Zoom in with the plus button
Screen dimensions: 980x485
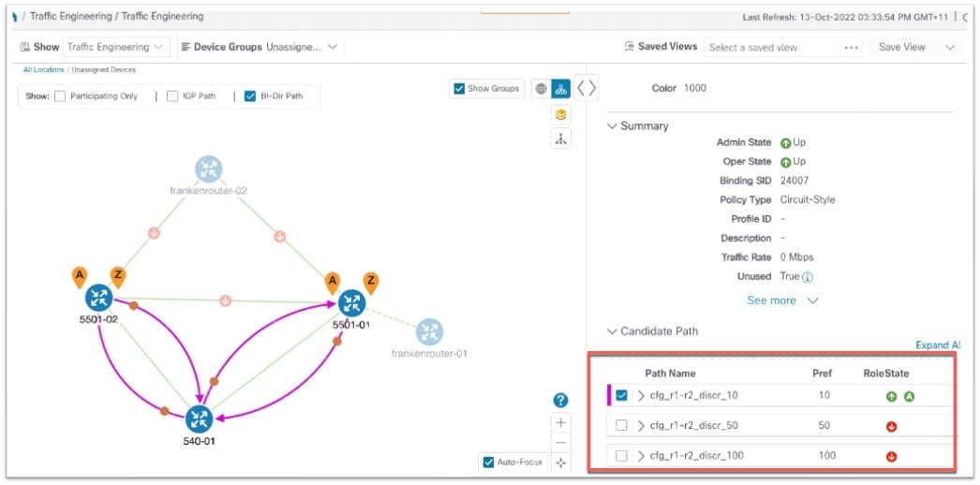[560, 422]
